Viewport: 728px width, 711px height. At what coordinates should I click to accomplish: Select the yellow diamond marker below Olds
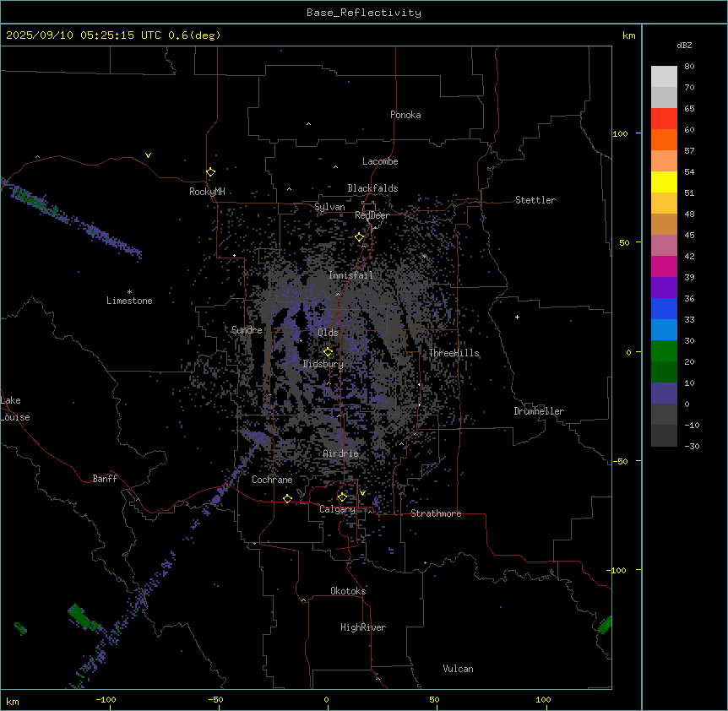(328, 352)
